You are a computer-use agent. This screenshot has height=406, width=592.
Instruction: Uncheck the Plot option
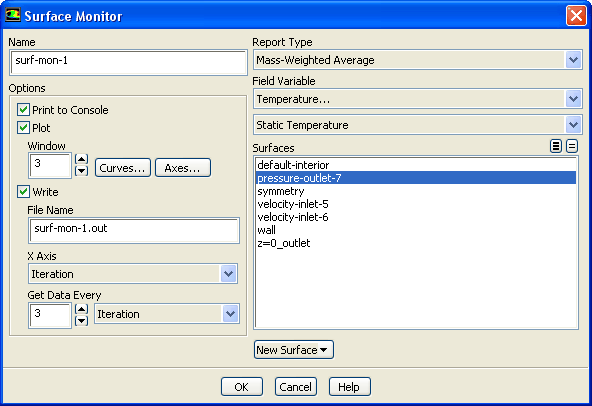tap(23, 128)
